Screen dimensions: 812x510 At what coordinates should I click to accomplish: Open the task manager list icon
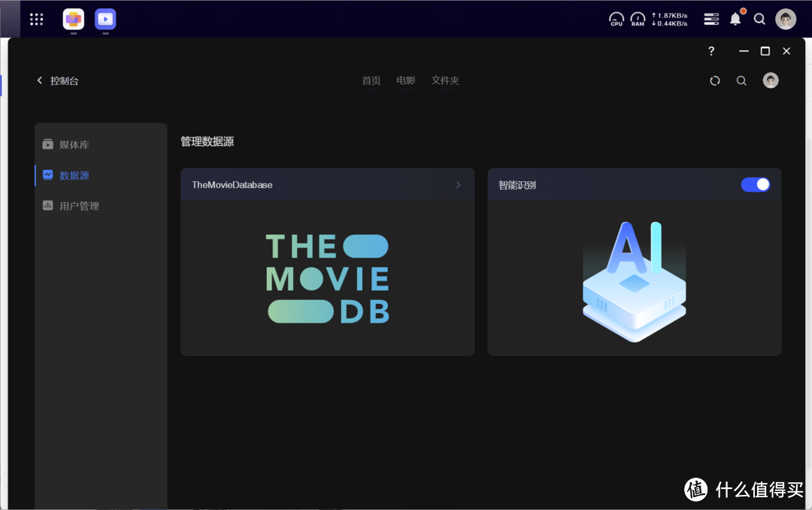[x=711, y=20]
